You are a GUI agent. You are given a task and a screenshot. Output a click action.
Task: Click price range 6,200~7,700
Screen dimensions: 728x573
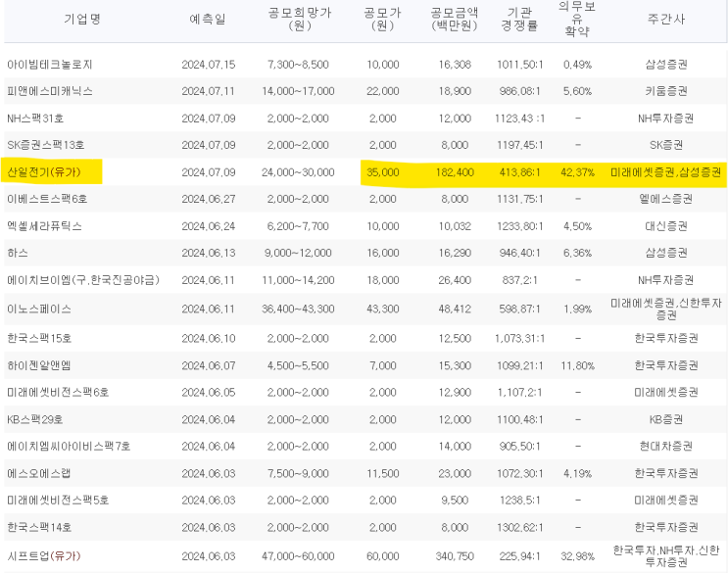(x=298, y=226)
